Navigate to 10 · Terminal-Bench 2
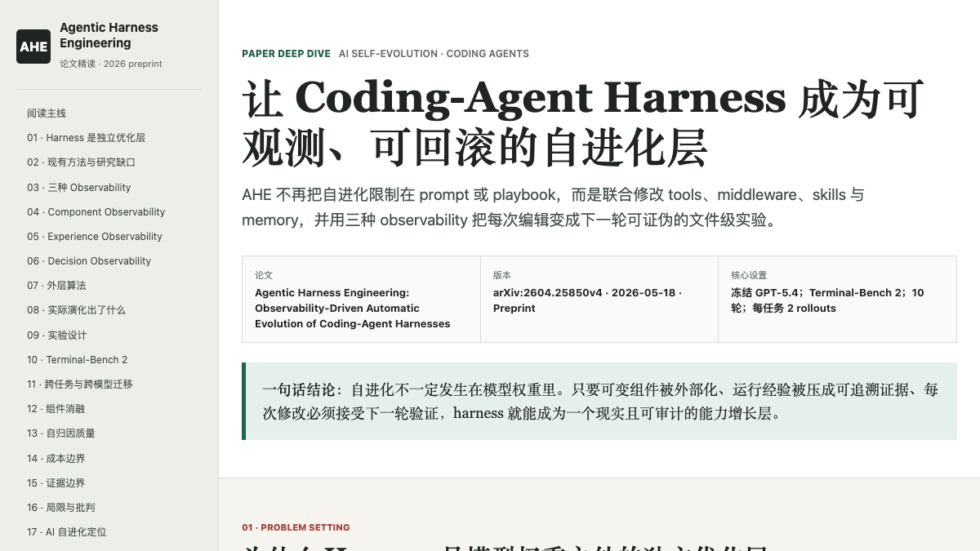Screen dimensions: 980x551 coord(77,359)
